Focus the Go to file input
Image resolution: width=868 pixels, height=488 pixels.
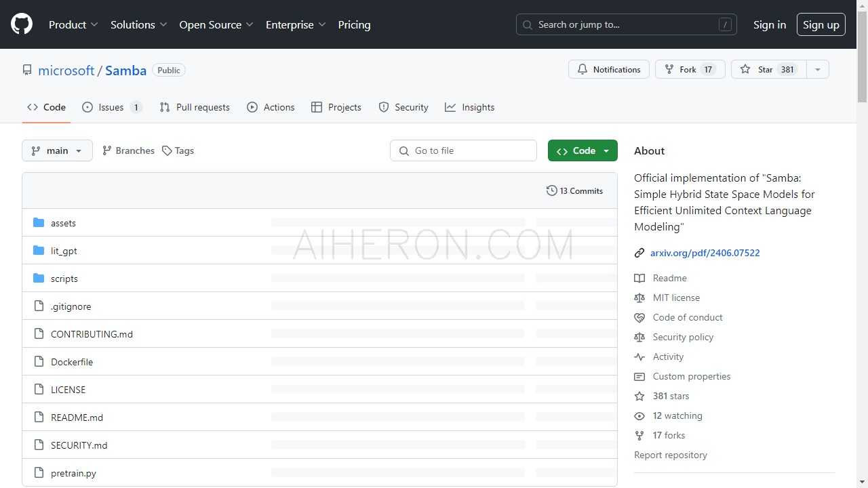463,150
